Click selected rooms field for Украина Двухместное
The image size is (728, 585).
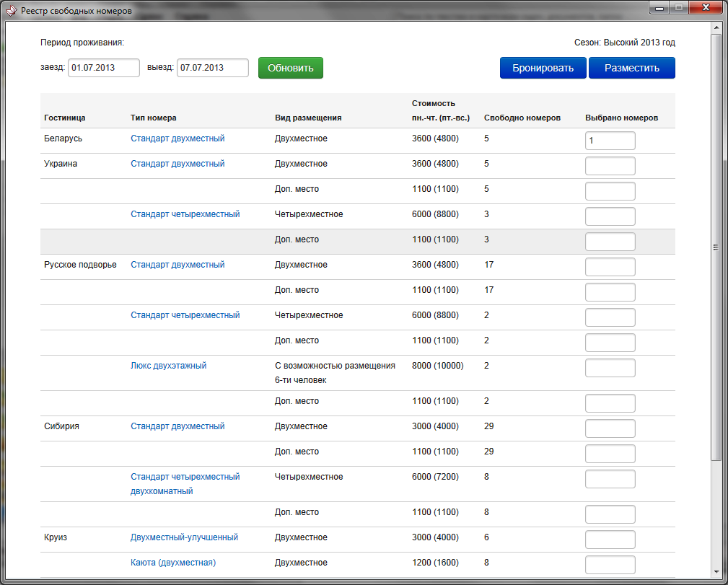(x=610, y=166)
